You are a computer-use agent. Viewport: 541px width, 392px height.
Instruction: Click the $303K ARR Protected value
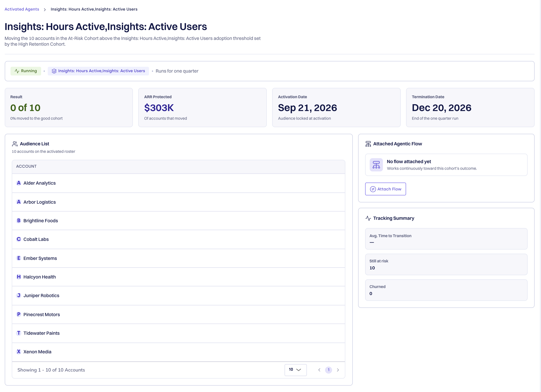pos(159,108)
